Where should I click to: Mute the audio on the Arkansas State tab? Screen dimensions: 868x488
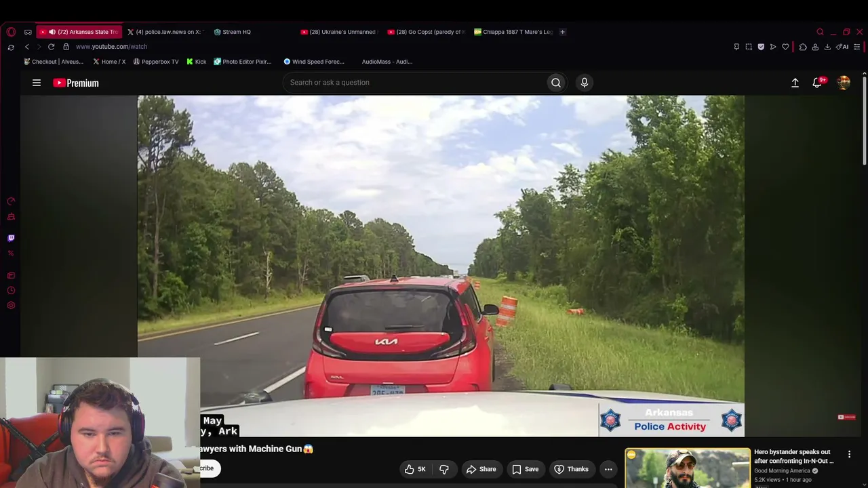coord(52,32)
